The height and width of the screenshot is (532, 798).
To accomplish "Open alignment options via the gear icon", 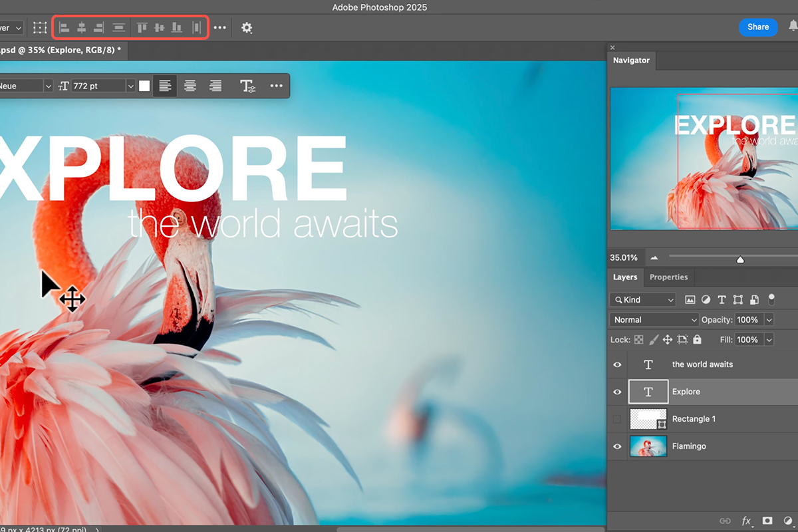I will (x=246, y=27).
